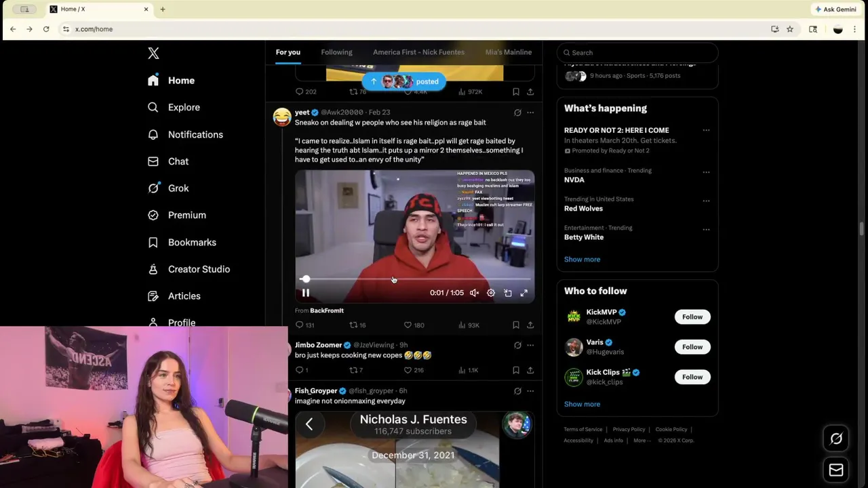Click the new posts pill
The image size is (868, 488).
pos(404,81)
